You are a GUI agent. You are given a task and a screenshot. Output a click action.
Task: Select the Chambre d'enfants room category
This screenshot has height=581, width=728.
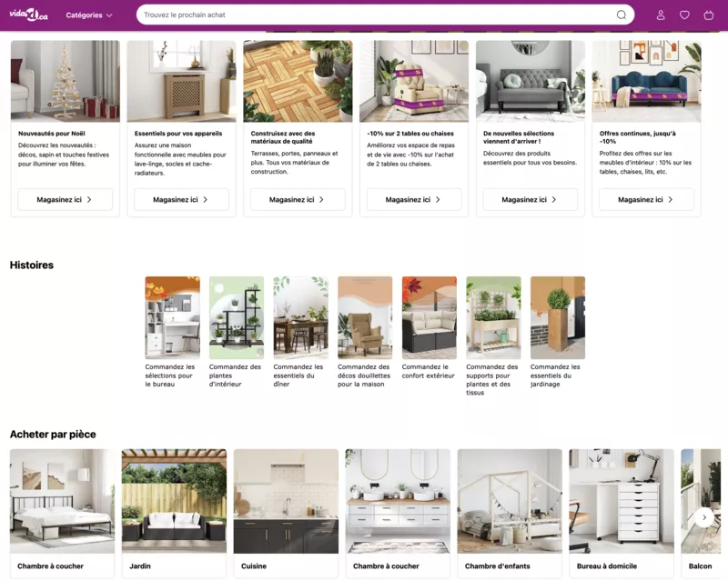pos(510,513)
